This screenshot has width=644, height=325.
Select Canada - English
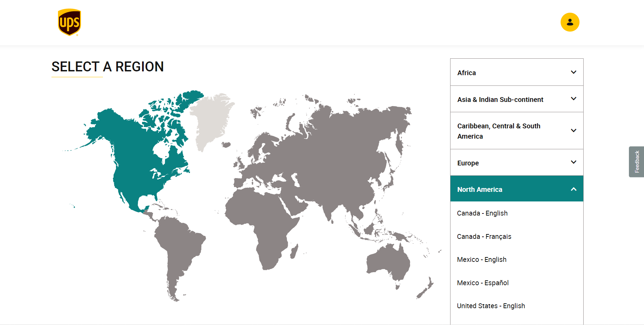[x=482, y=213]
